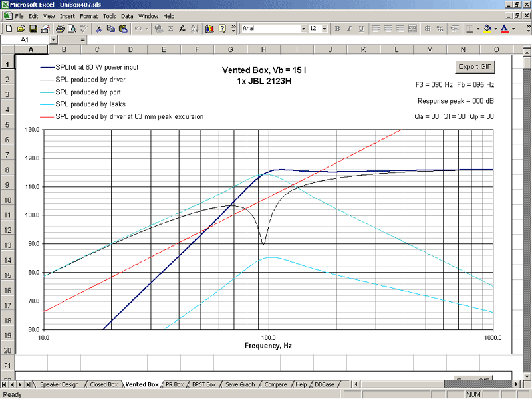Click the Decrease Indent icon
Screen dimensions: 532x399
455,29
